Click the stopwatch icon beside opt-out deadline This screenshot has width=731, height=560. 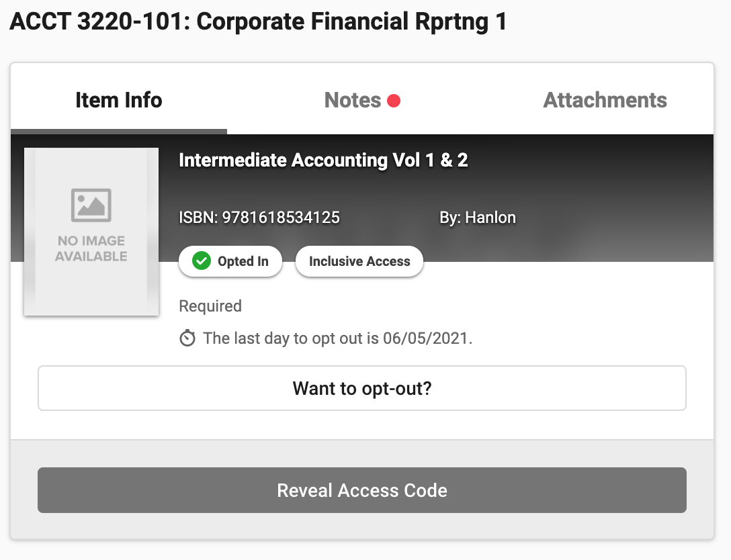click(x=187, y=338)
